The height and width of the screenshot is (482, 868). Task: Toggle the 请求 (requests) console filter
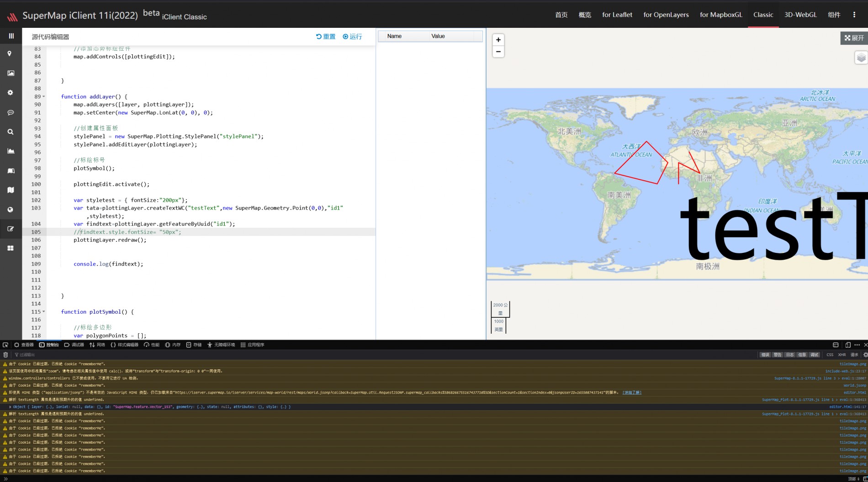pos(854,355)
